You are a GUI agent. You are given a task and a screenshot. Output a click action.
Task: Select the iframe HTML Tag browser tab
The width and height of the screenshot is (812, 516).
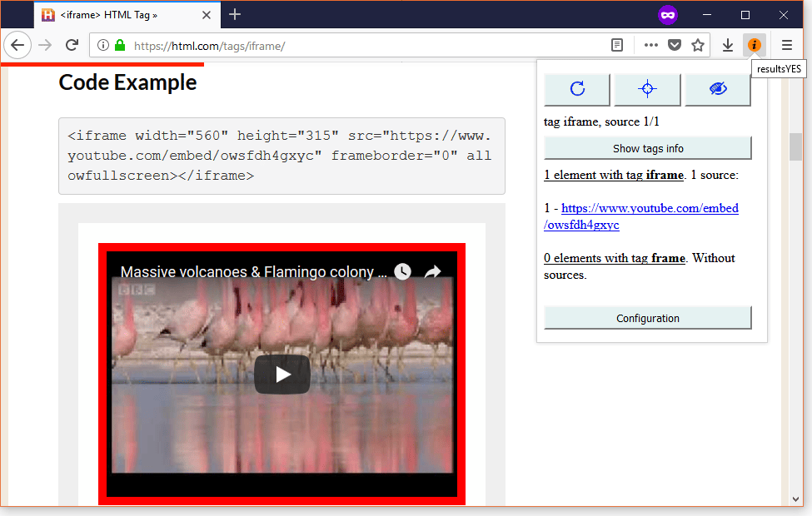click(127, 15)
